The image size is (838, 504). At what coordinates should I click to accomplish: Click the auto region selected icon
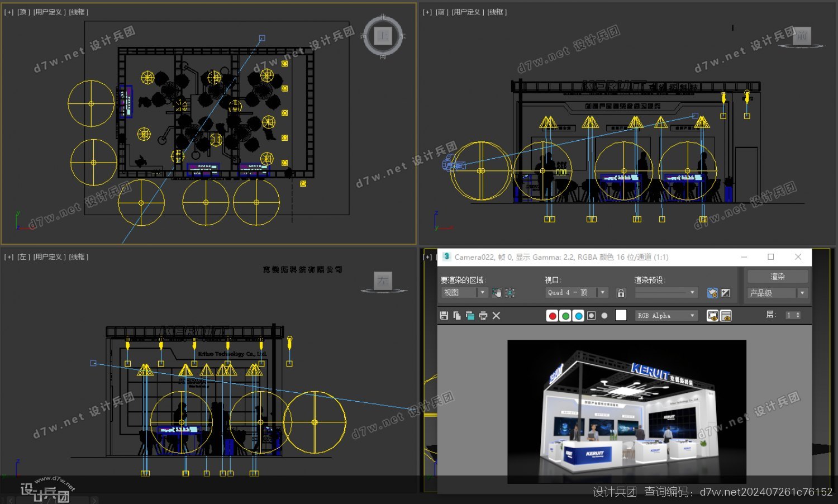(510, 293)
